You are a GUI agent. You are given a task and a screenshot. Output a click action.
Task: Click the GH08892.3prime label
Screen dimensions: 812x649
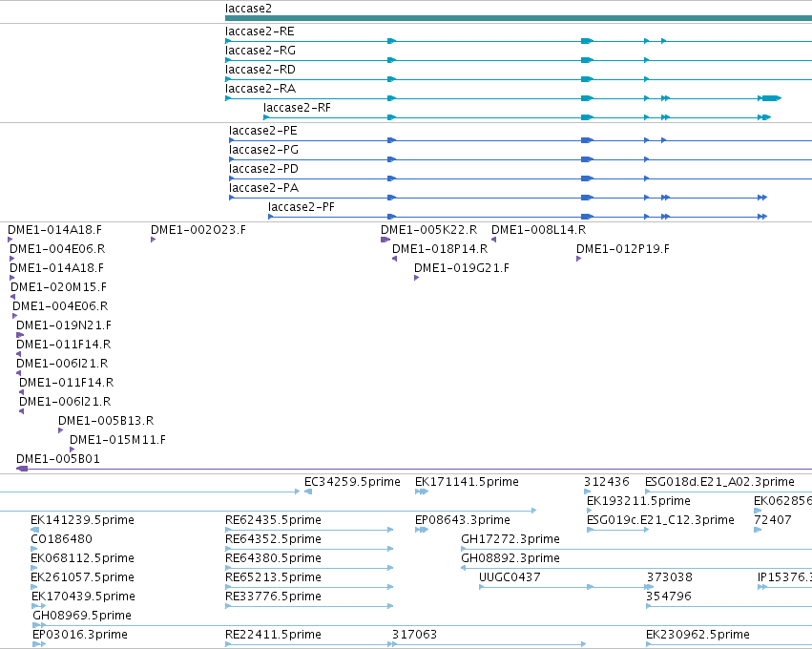point(510,558)
